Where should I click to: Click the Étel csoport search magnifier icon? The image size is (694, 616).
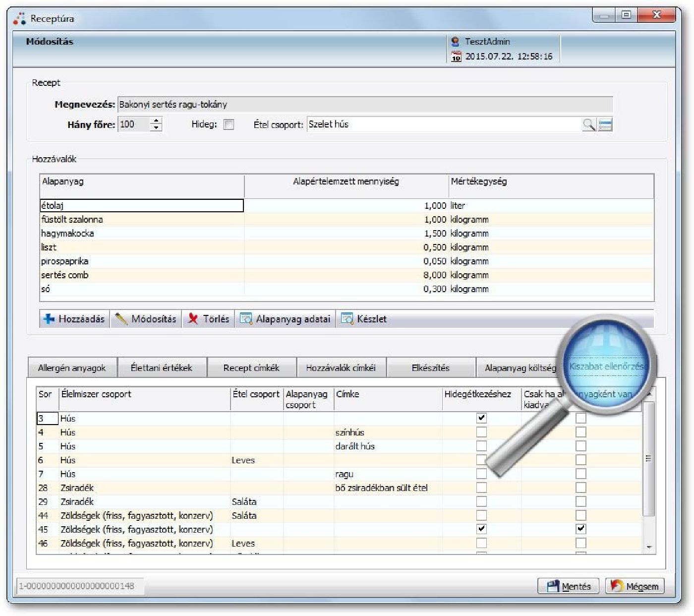tap(589, 124)
